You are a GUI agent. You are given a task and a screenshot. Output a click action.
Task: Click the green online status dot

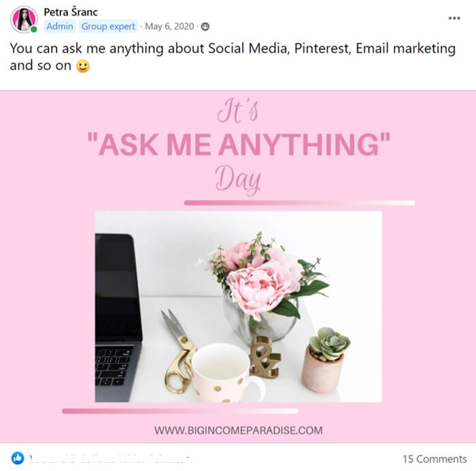[x=34, y=29]
